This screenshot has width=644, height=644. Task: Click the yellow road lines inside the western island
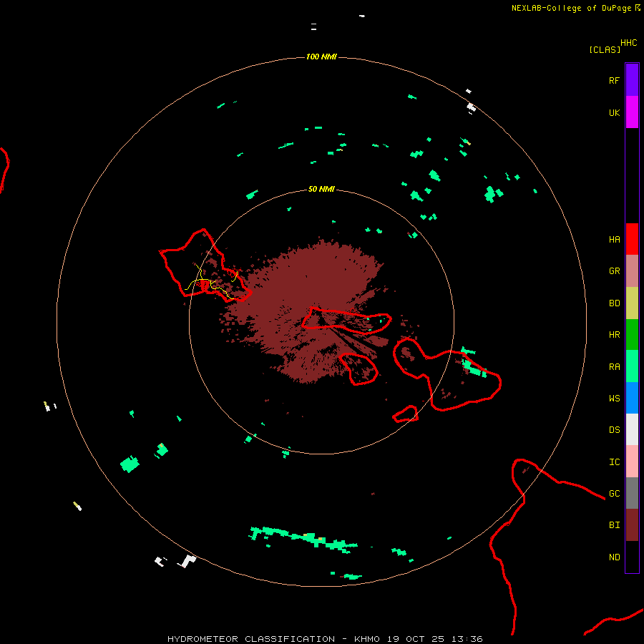click(x=211, y=281)
